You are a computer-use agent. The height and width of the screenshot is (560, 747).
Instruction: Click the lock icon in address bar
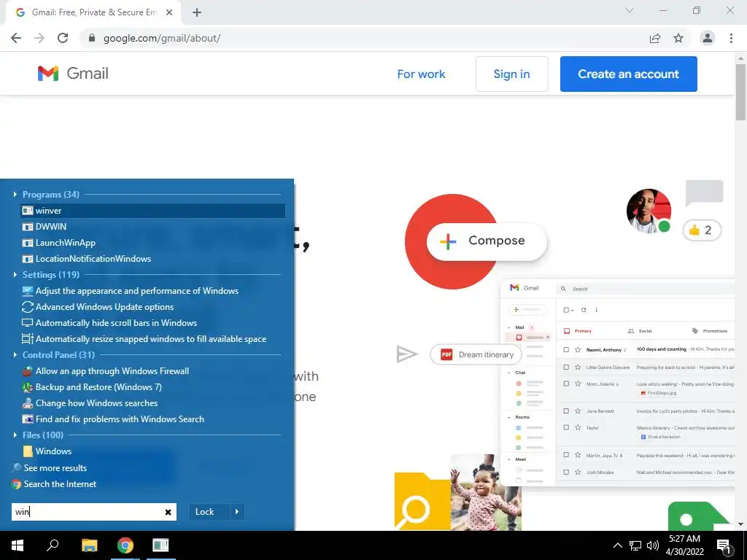(92, 38)
